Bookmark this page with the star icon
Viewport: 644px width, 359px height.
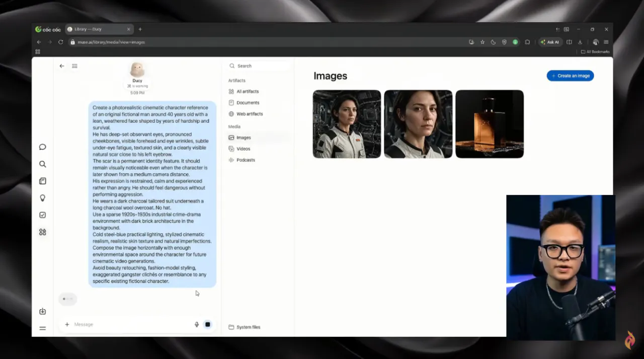(x=482, y=42)
